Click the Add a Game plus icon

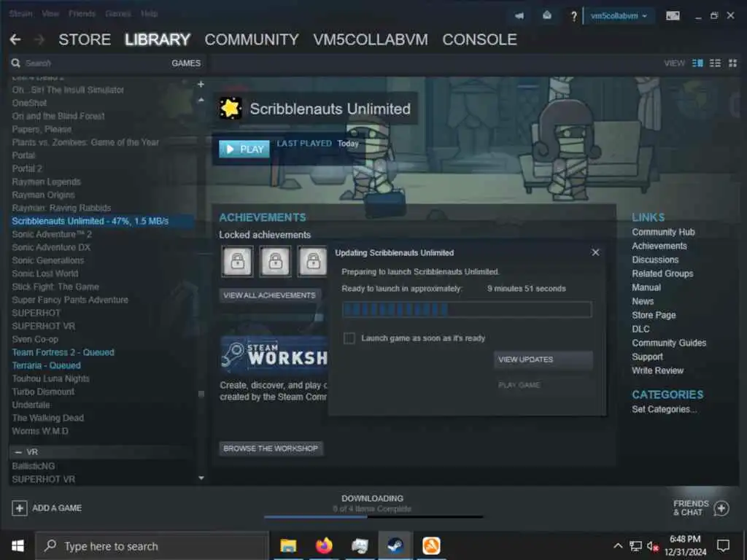click(20, 508)
